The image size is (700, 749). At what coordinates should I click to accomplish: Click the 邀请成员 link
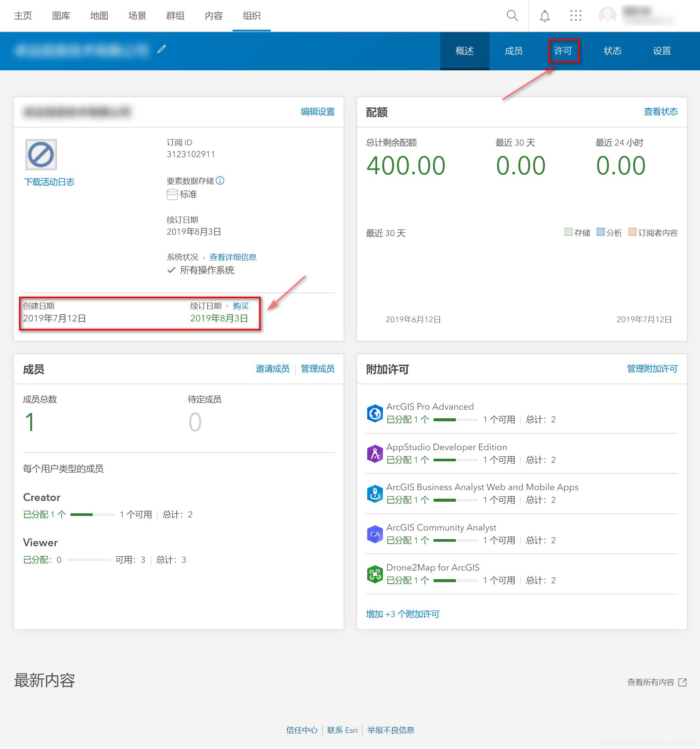point(272,369)
